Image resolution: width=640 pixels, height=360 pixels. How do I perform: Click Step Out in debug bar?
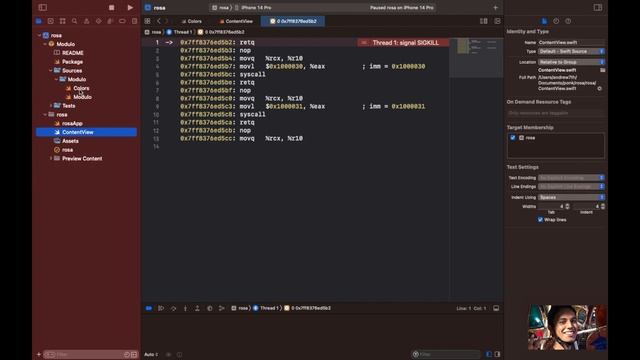click(x=197, y=308)
